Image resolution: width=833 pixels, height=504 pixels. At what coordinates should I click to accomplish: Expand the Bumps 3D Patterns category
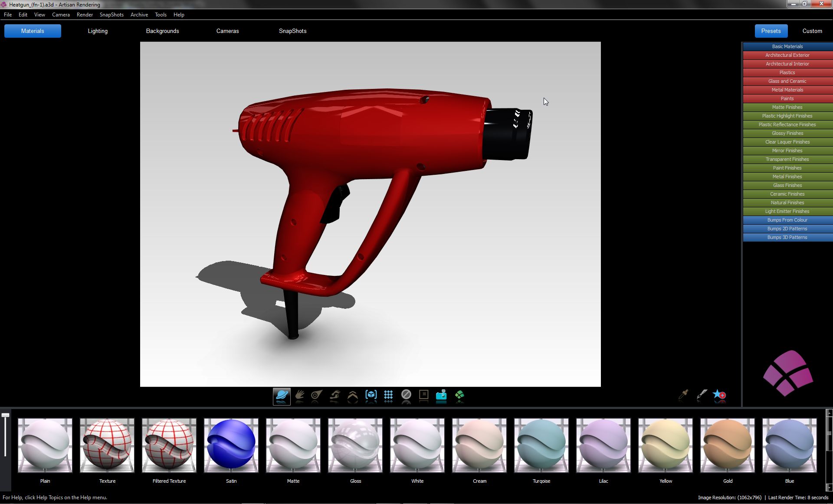787,237
